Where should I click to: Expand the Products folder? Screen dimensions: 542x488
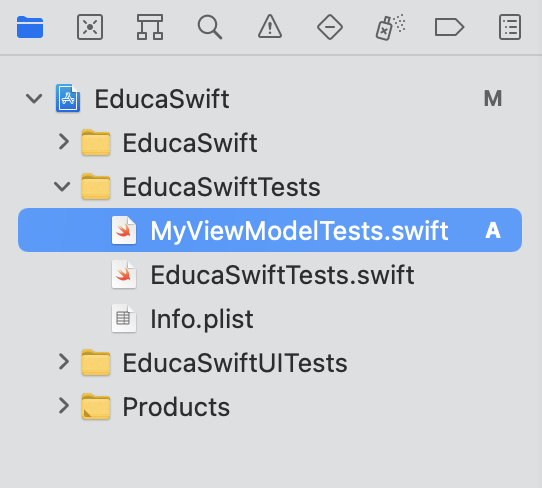tap(64, 405)
